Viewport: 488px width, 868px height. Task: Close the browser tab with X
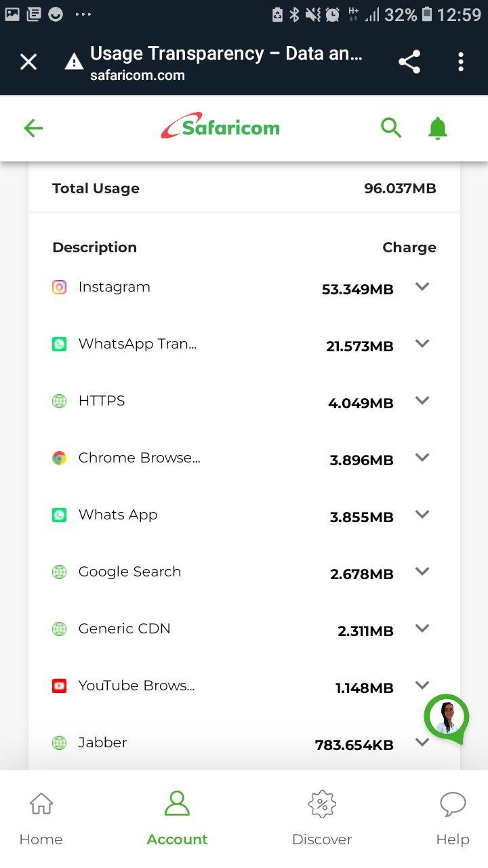(28, 62)
